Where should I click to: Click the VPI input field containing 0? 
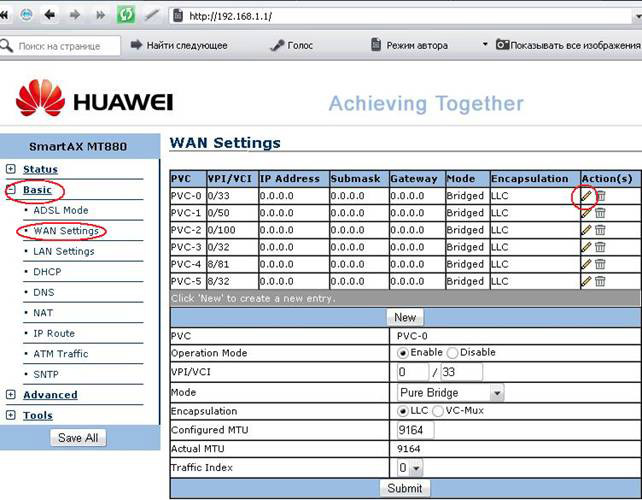[412, 372]
